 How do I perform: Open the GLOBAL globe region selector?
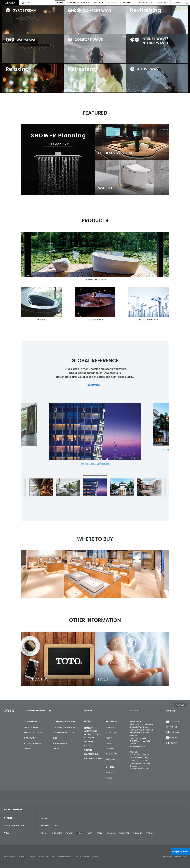coord(27,3)
